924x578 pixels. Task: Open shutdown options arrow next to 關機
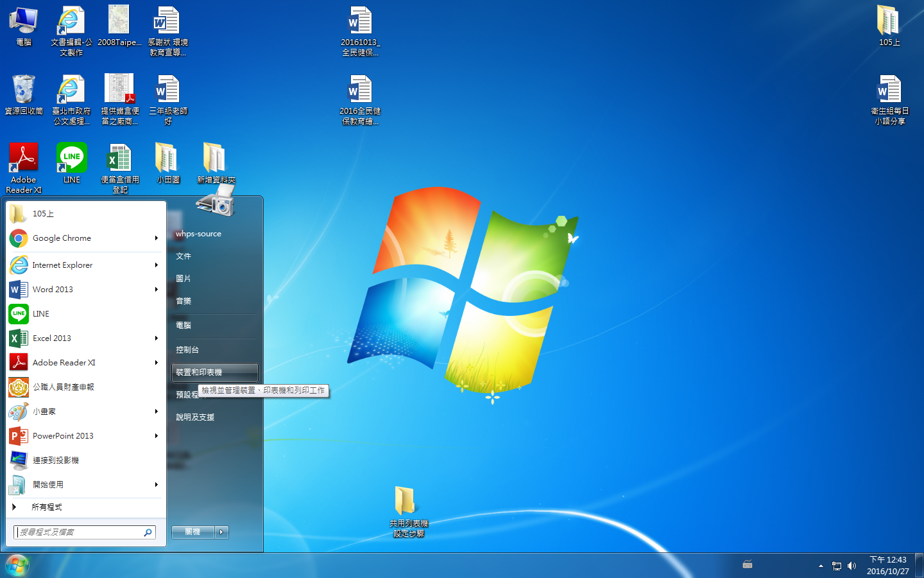pos(221,532)
